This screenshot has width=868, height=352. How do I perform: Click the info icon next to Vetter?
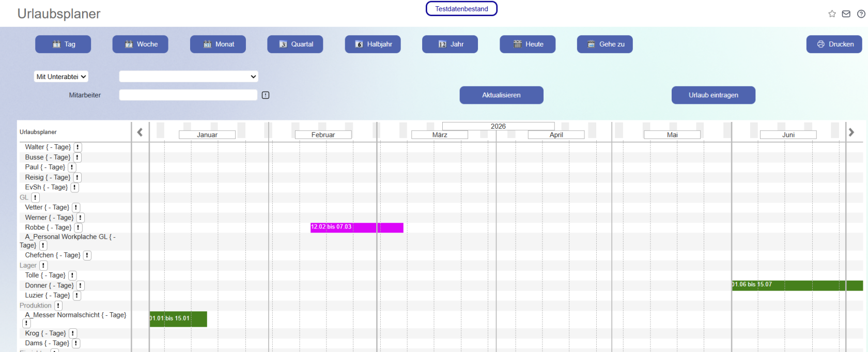(76, 207)
